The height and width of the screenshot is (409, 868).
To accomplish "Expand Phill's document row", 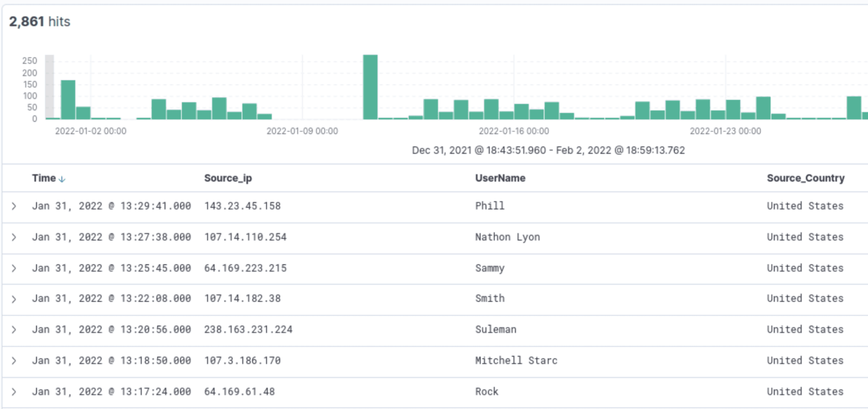I will [x=14, y=206].
